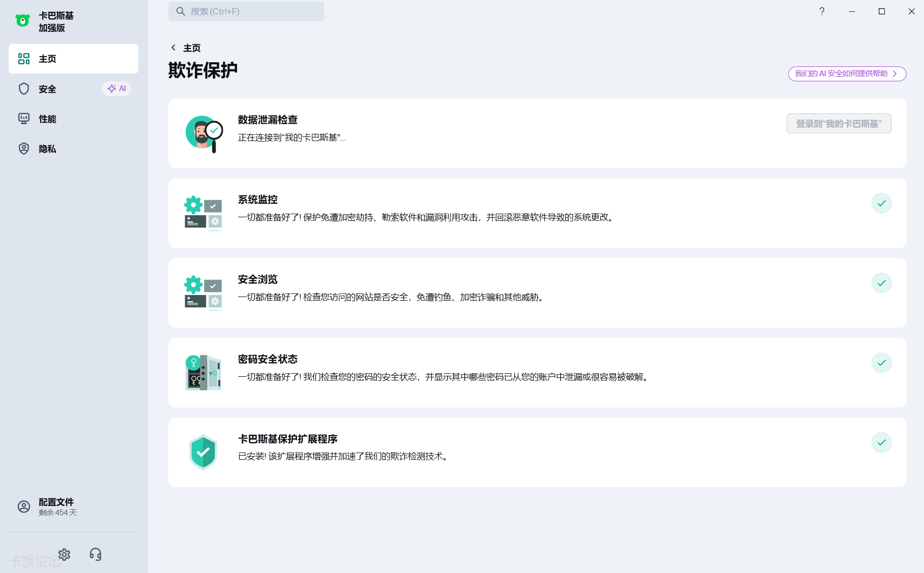
Task: Click the check status icon for 安全浏览
Action: tap(881, 283)
